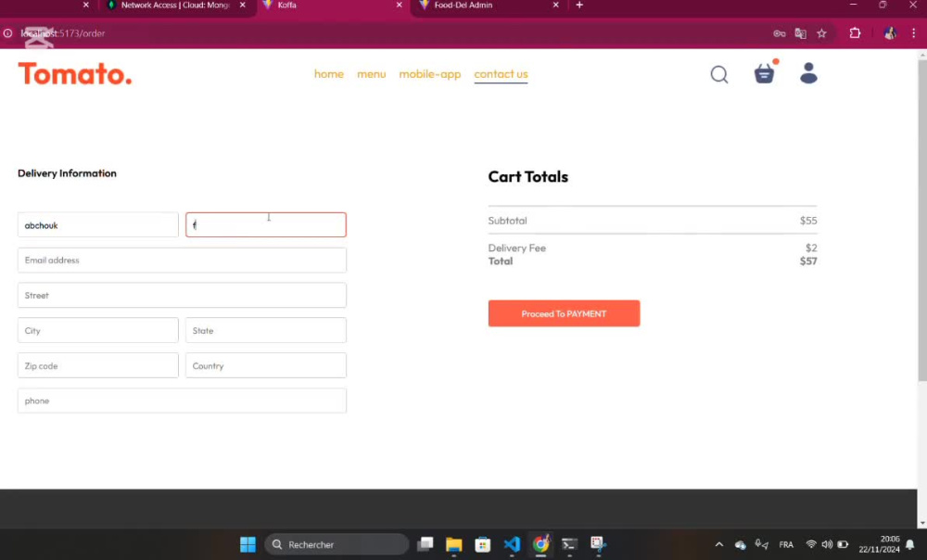Image resolution: width=927 pixels, height=560 pixels.
Task: Open the clock showing 20:06 22/11/2024
Action: (x=879, y=544)
